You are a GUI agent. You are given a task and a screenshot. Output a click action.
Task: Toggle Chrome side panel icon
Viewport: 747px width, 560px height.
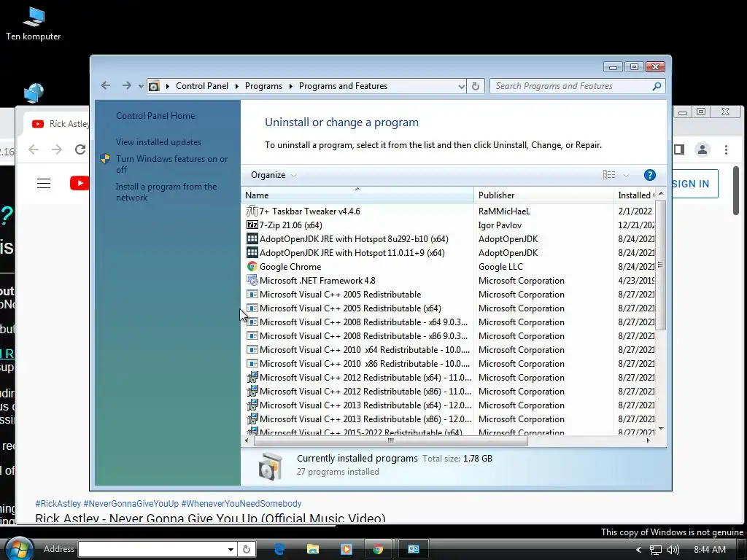679,149
